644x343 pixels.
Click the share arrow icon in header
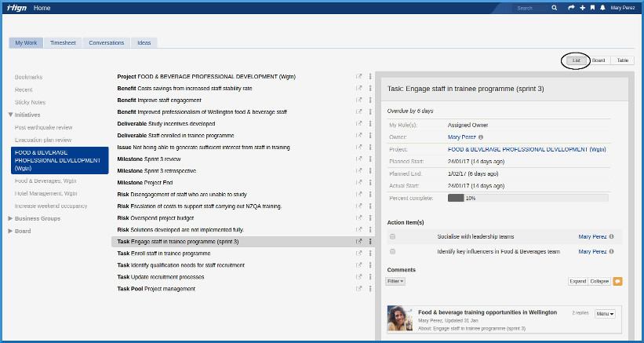[571, 8]
